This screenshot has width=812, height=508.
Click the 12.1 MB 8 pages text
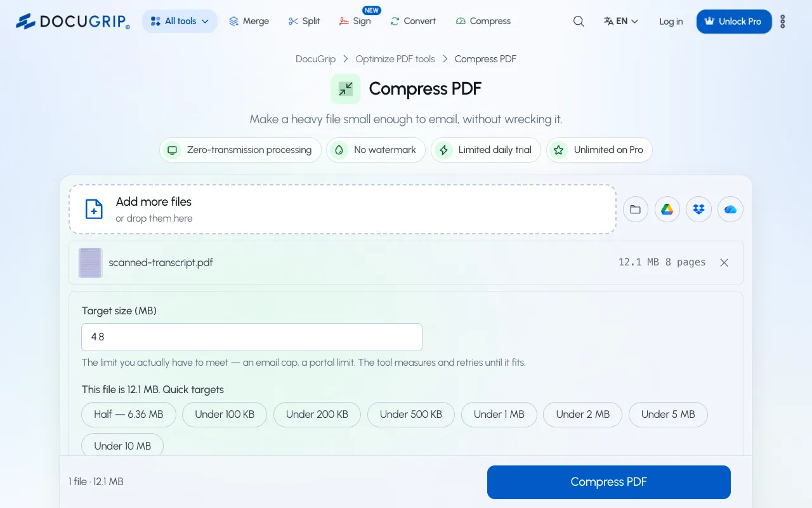[662, 262]
